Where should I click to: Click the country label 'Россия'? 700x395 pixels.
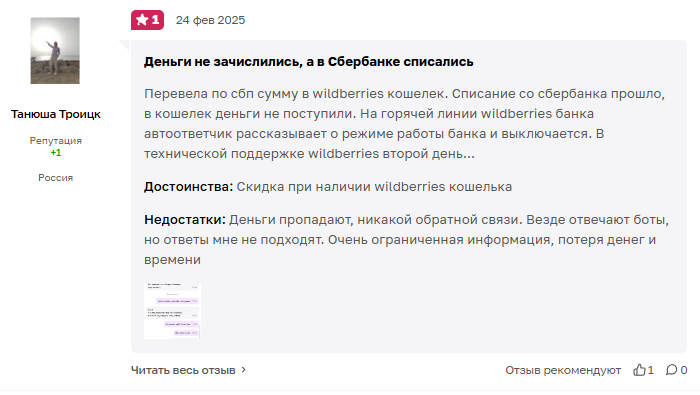[x=56, y=178]
